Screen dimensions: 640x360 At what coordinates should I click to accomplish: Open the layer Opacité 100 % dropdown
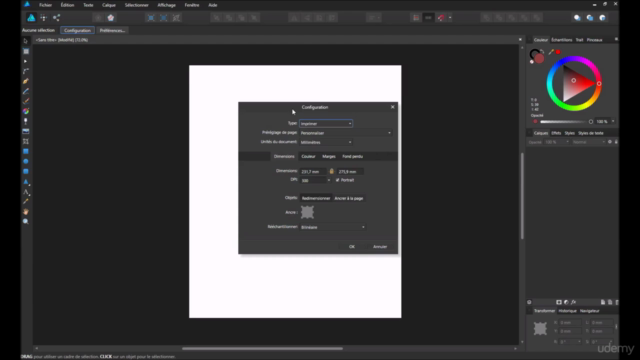[557, 142]
